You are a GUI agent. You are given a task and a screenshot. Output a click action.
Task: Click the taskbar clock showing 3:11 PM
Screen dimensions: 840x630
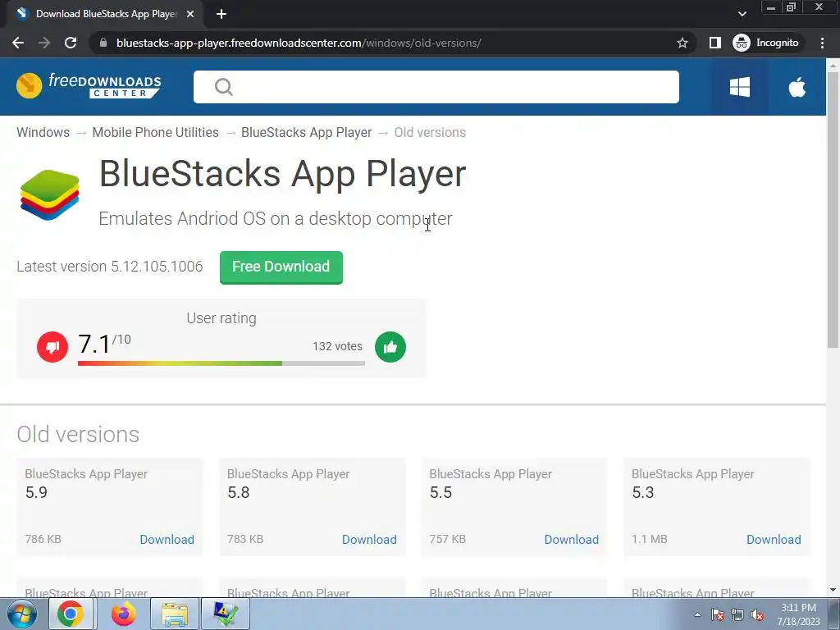point(799,614)
